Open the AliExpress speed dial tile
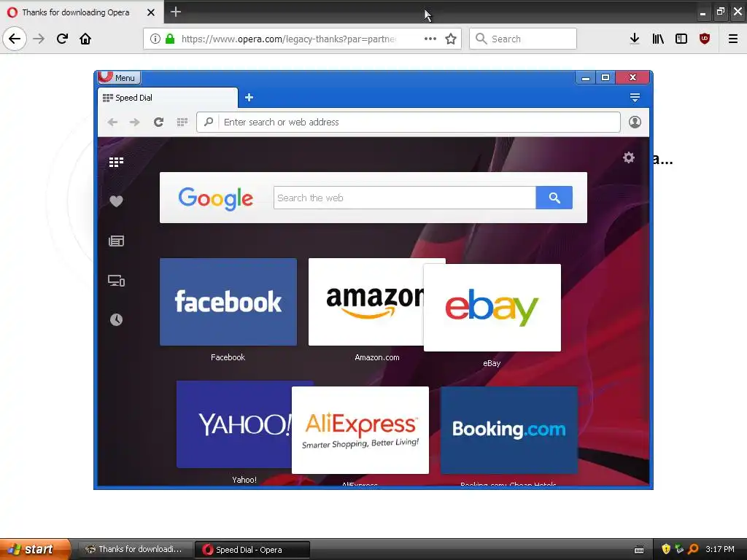The image size is (747, 560). tap(360, 430)
